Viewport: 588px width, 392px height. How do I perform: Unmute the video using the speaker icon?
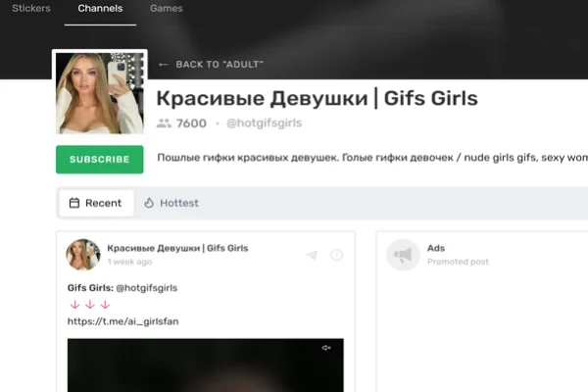(326, 348)
